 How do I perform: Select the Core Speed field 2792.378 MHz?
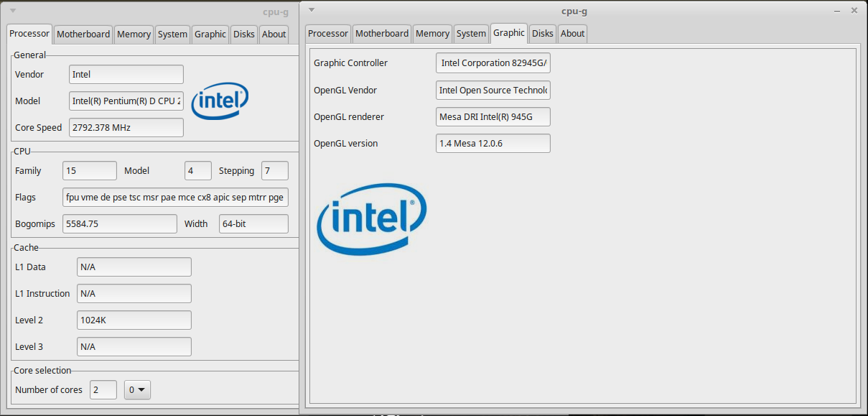point(126,128)
